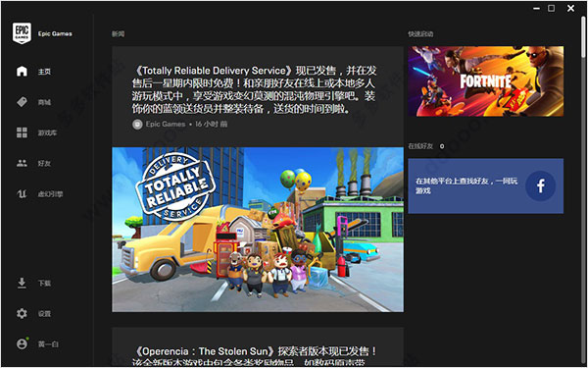Click the account name beside the avatar
The height and width of the screenshot is (368, 588).
pyautogui.click(x=48, y=344)
